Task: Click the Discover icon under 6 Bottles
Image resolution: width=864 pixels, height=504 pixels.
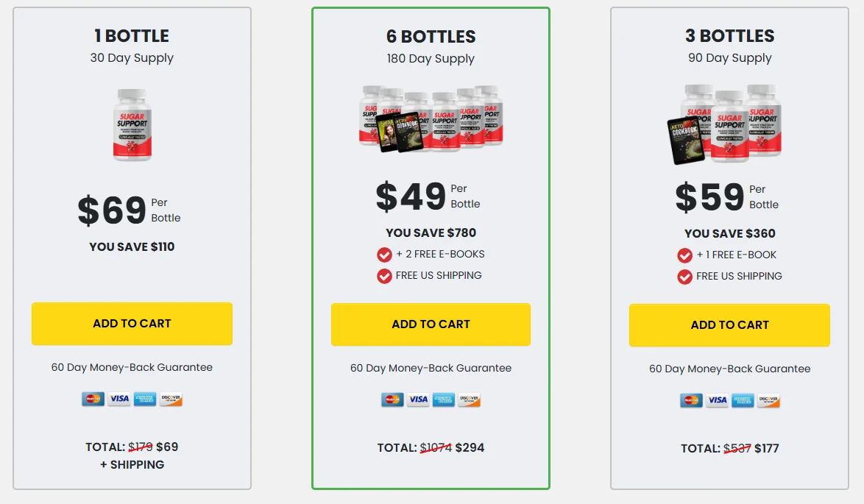Action: 470,399
